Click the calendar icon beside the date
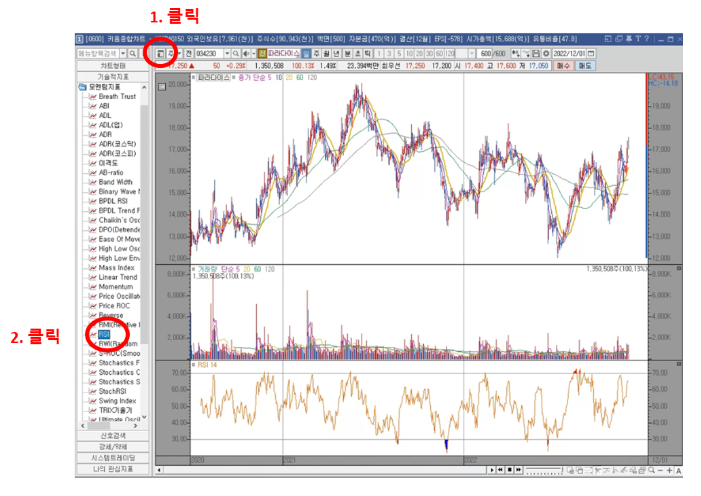The width and height of the screenshot is (701, 496). point(591,54)
